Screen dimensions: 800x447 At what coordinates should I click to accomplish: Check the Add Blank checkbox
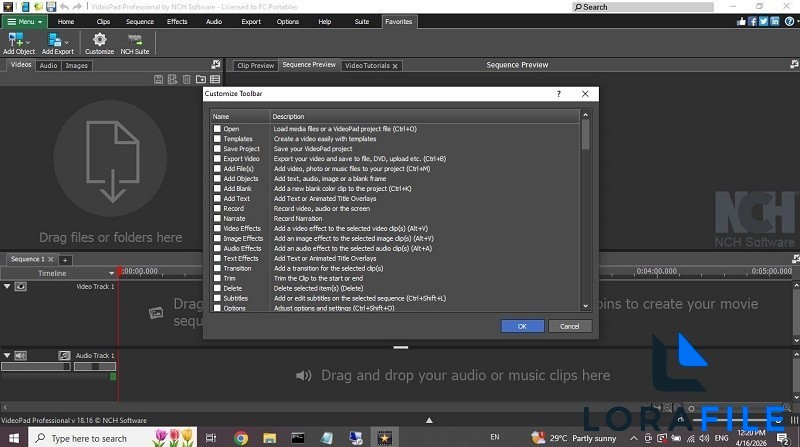tap(217, 189)
